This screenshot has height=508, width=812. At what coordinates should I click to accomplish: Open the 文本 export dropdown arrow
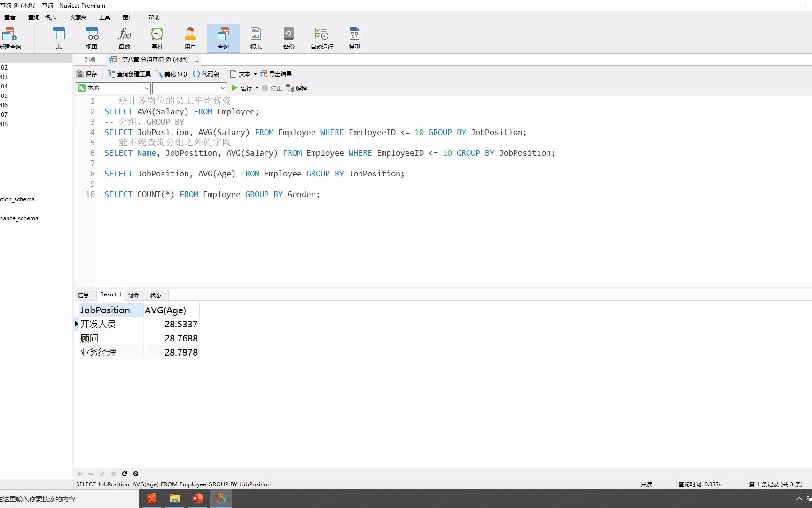tap(255, 74)
